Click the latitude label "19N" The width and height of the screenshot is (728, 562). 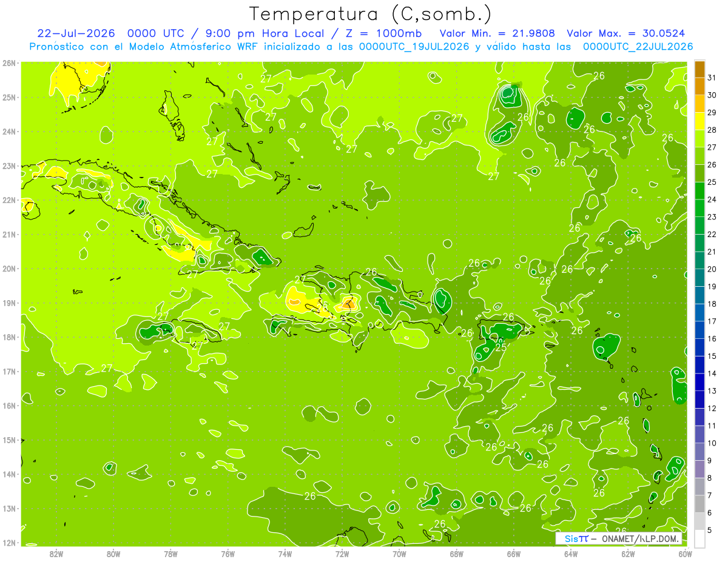[x=9, y=303]
